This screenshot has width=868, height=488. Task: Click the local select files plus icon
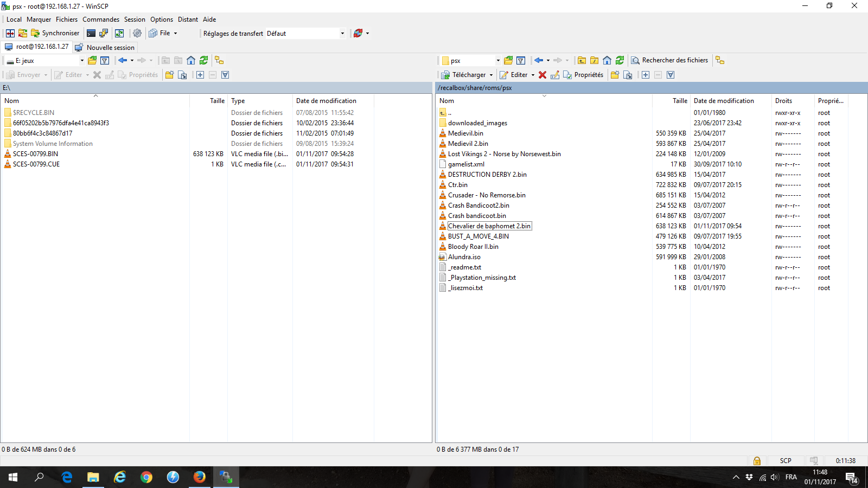[x=200, y=75]
